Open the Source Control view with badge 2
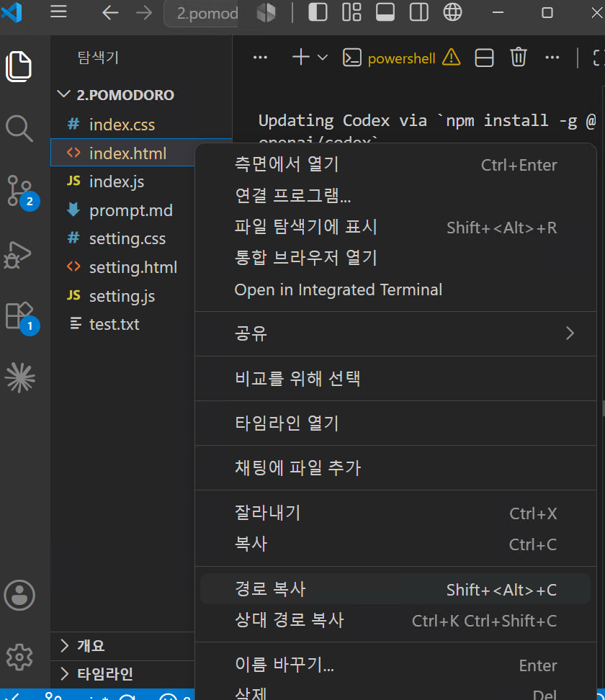The image size is (605, 700). coord(22,192)
